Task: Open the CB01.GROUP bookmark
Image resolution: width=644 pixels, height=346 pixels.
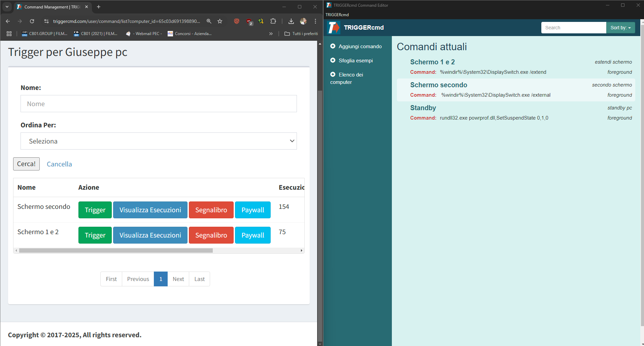Action: pos(44,34)
